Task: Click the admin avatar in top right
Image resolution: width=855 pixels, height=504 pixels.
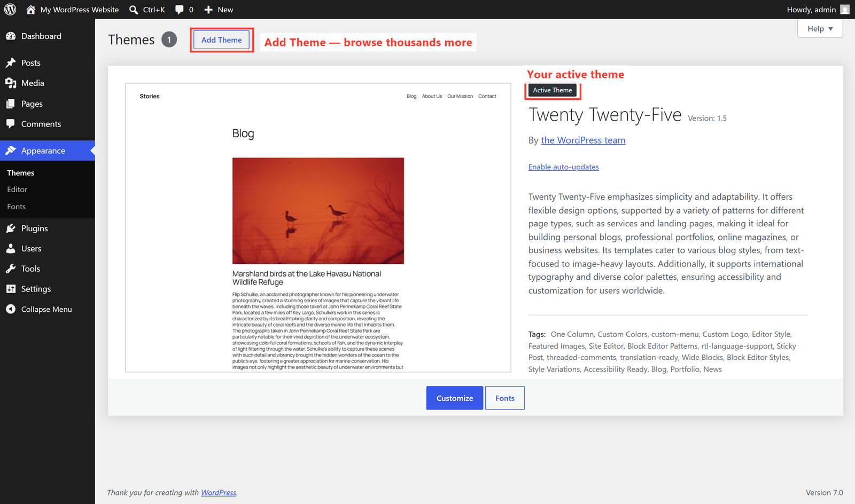Action: (845, 10)
